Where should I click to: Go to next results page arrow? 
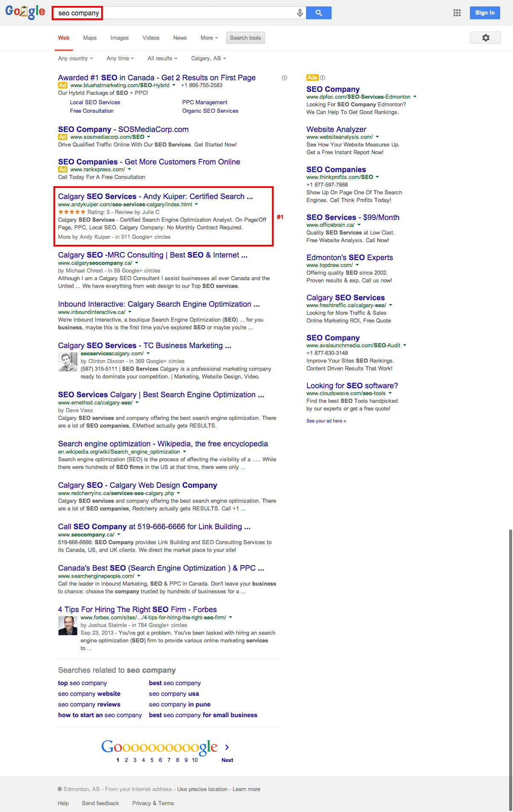(x=227, y=747)
